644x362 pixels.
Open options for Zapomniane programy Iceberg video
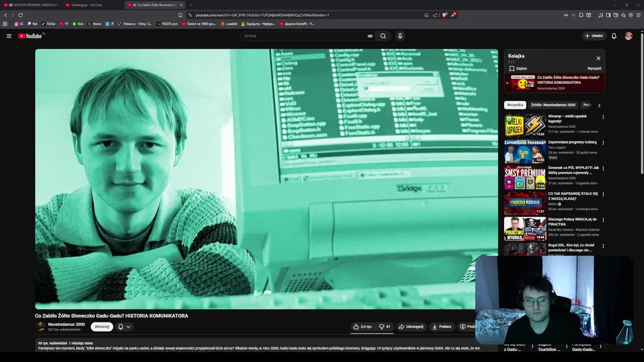tap(603, 143)
